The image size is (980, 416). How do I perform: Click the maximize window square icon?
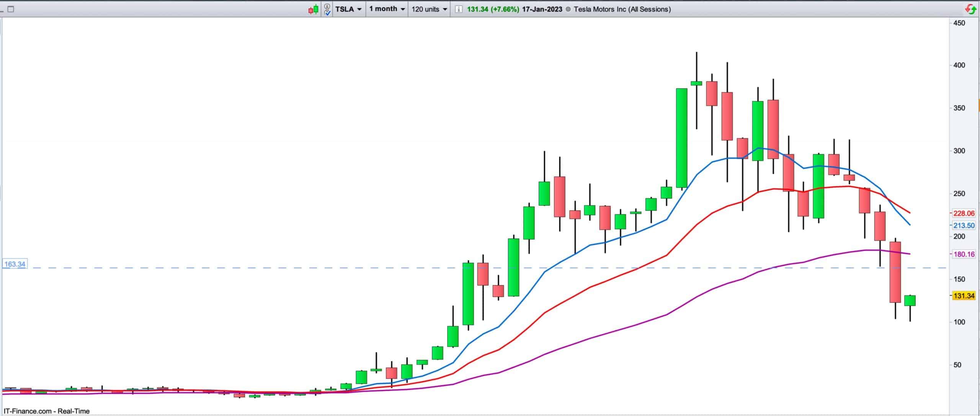tap(11, 9)
